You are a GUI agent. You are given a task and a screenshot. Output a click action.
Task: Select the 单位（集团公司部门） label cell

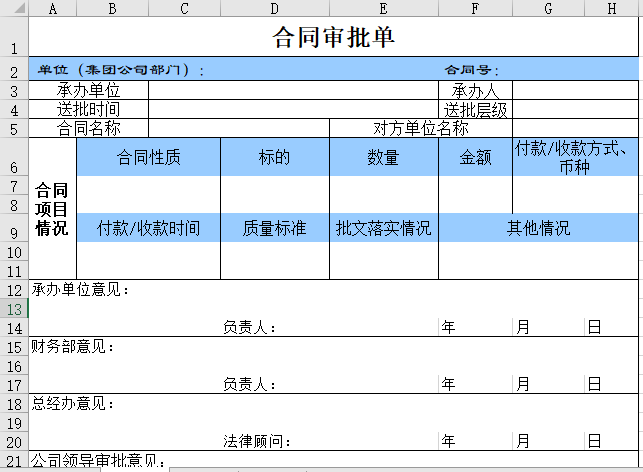[x=120, y=71]
